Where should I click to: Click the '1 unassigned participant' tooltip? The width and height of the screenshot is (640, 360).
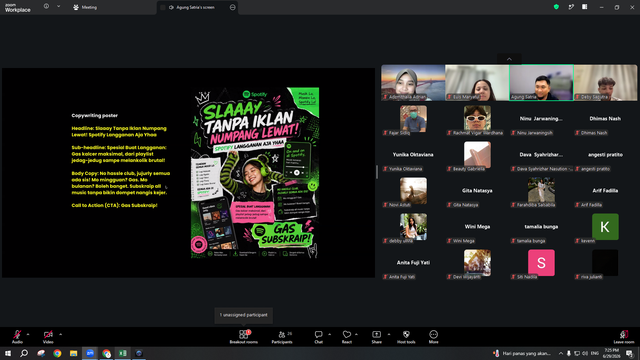[244, 315]
